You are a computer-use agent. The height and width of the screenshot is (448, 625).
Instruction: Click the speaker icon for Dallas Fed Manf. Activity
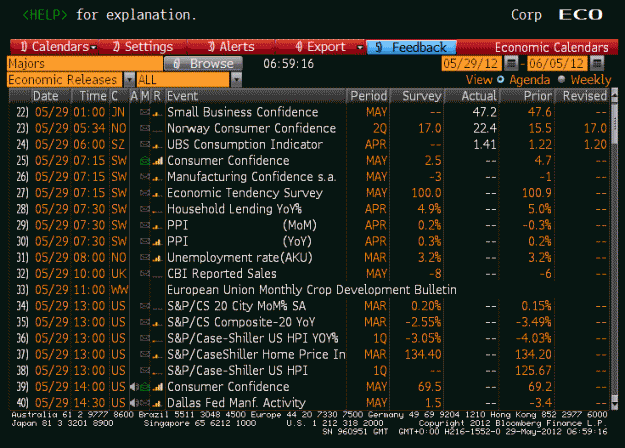point(134,403)
